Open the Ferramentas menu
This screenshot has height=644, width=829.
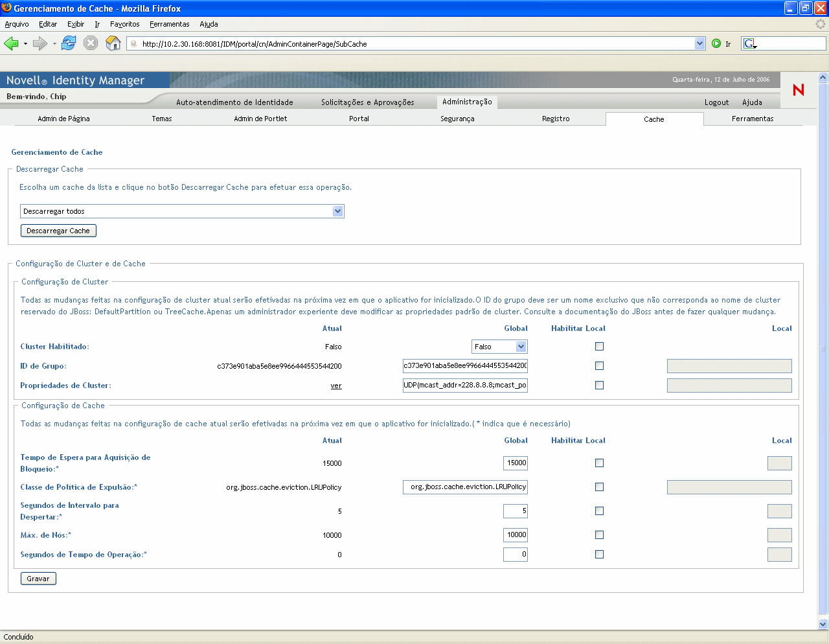tap(170, 24)
